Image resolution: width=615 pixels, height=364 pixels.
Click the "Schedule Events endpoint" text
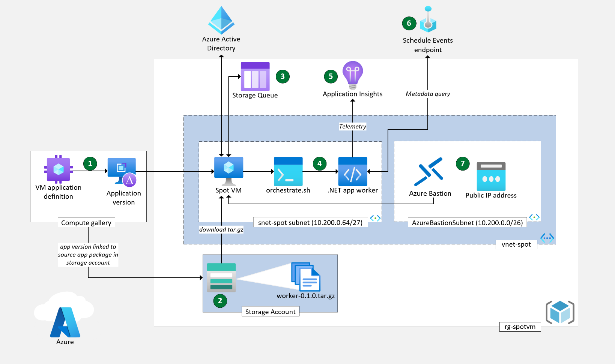[428, 45]
